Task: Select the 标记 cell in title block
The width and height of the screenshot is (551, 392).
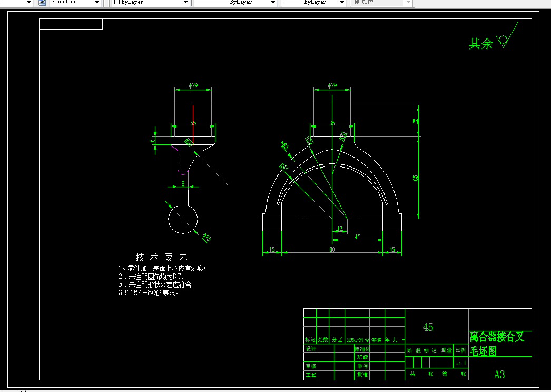Action: pyautogui.click(x=310, y=340)
